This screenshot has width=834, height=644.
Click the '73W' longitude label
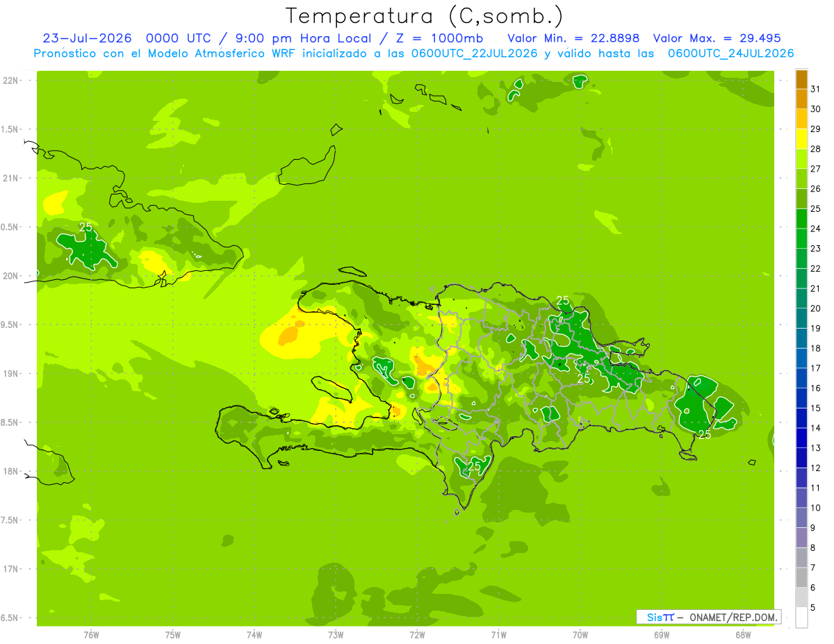pyautogui.click(x=336, y=634)
